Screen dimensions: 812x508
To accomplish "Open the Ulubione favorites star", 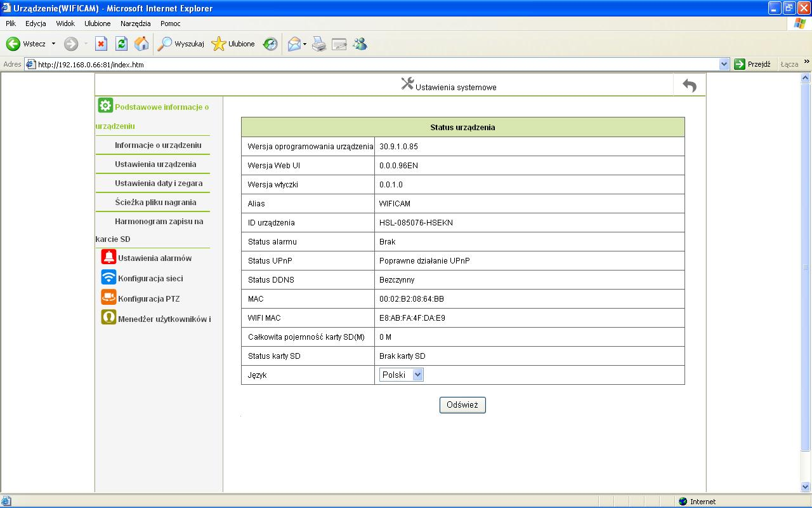I will click(233, 44).
